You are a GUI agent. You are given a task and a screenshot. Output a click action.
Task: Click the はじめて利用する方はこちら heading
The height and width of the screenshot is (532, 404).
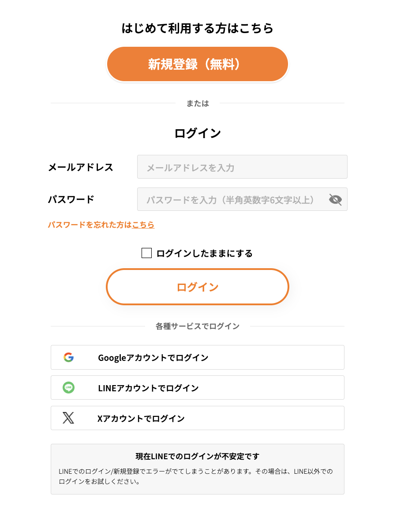coord(198,28)
